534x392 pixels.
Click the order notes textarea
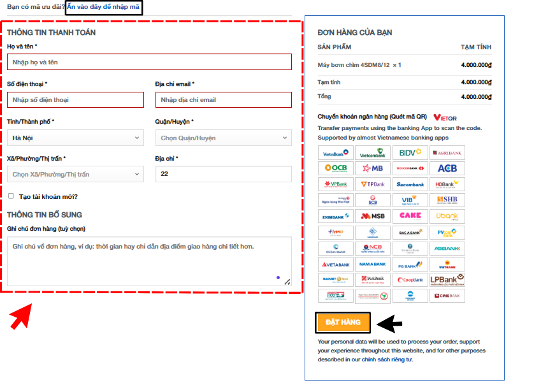[149, 261]
